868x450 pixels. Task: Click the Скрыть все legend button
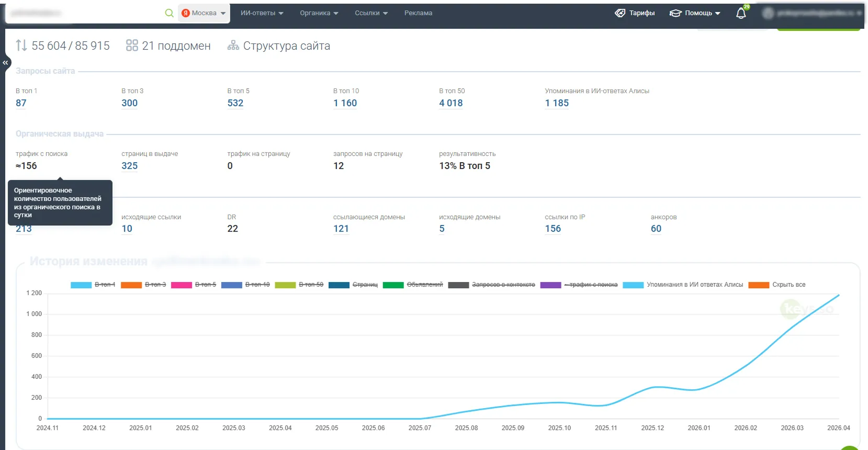pos(777,285)
